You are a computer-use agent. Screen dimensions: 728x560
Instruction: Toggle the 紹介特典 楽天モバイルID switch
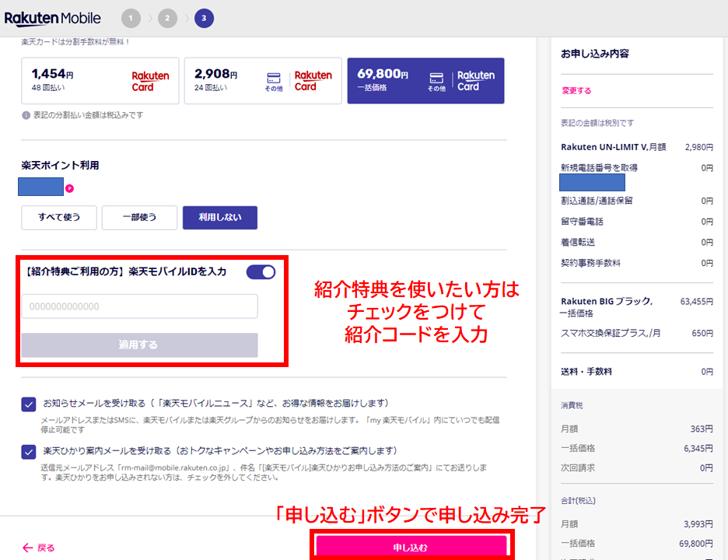(x=261, y=272)
